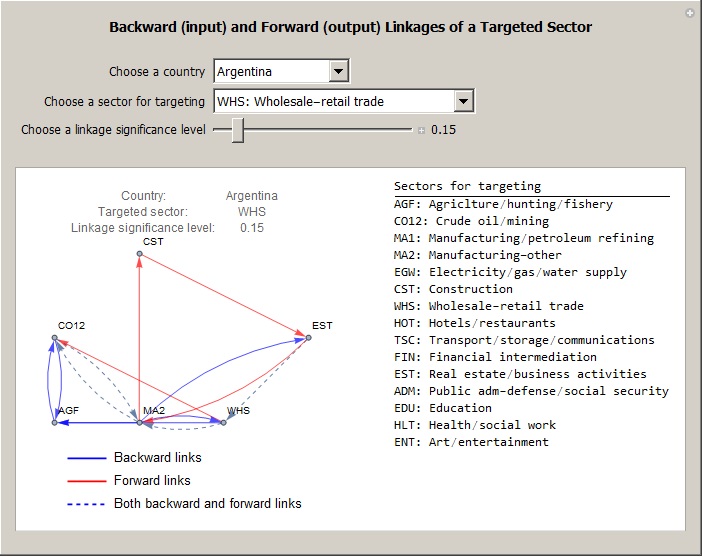Image resolution: width=702 pixels, height=557 pixels.
Task: Select the MA2 node in the graph
Action: (140, 423)
